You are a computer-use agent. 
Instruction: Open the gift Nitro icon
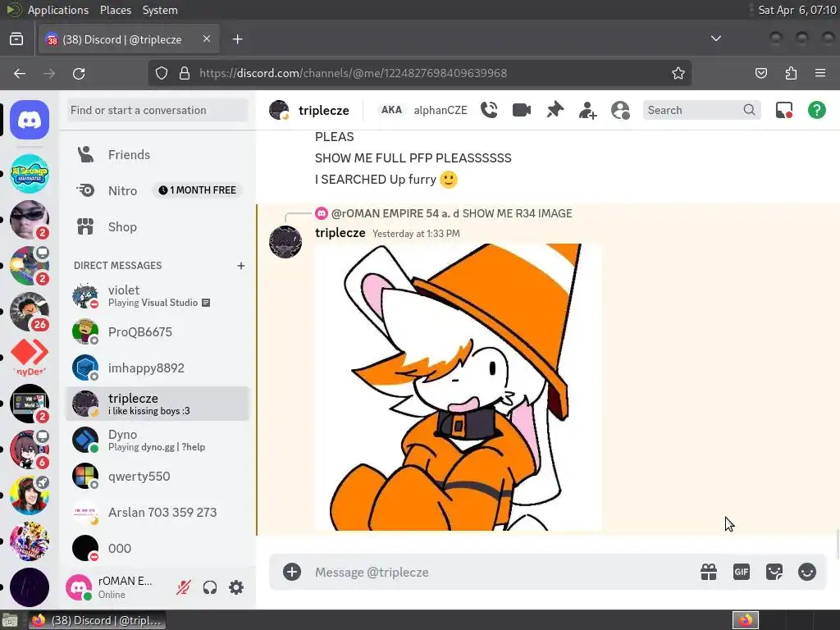[708, 572]
